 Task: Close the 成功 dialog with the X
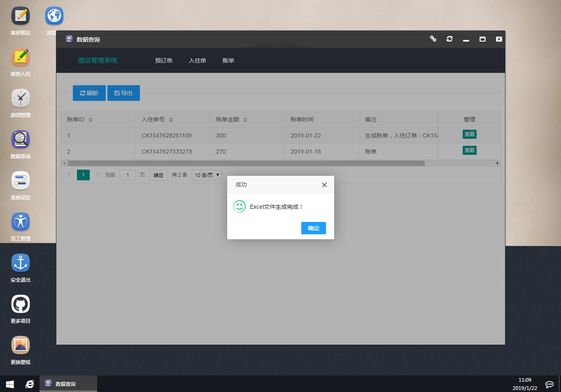click(x=324, y=185)
